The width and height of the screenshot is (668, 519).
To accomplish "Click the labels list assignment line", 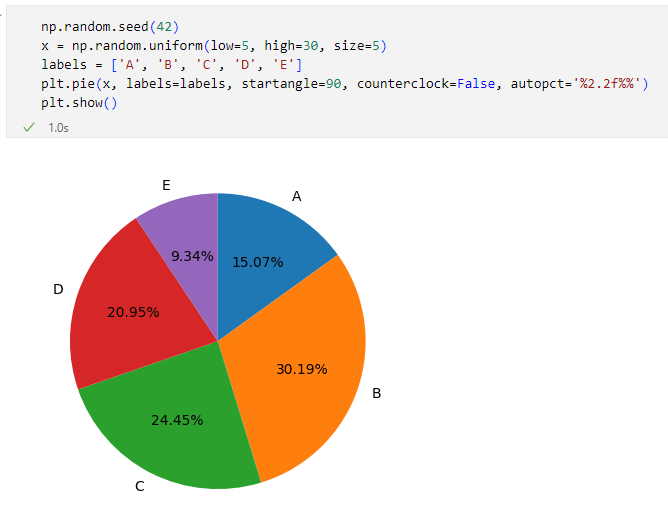I will (x=172, y=65).
